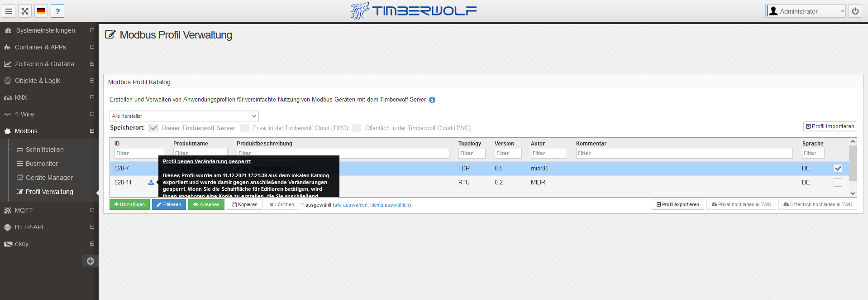Open Schnittstellen under Modbus
The image size is (868, 300).
tap(44, 150)
